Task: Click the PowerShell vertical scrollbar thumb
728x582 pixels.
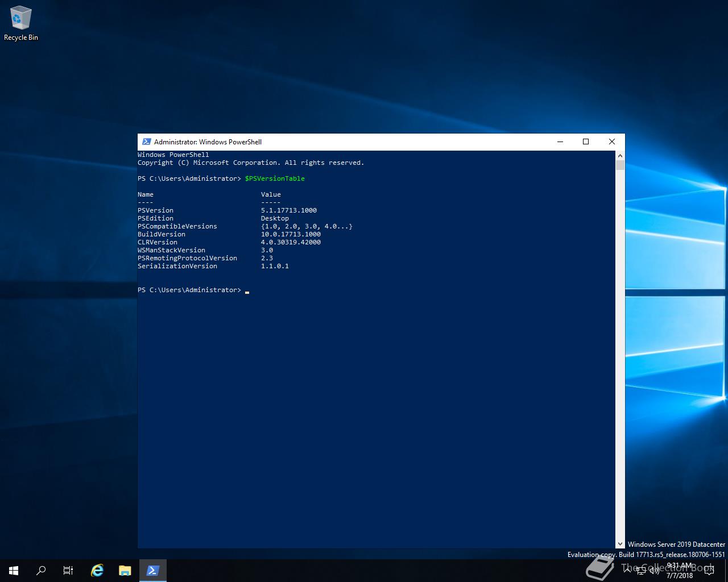Action: pyautogui.click(x=620, y=165)
